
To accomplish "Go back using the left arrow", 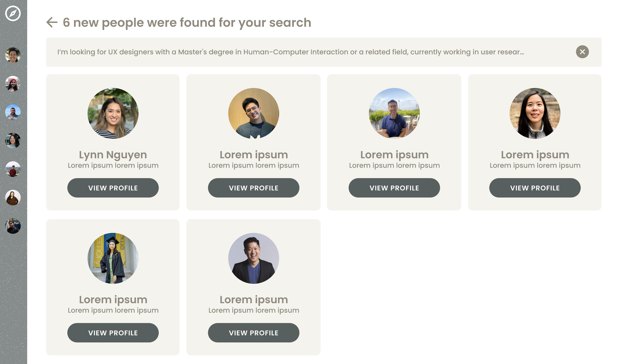I will point(52,22).
